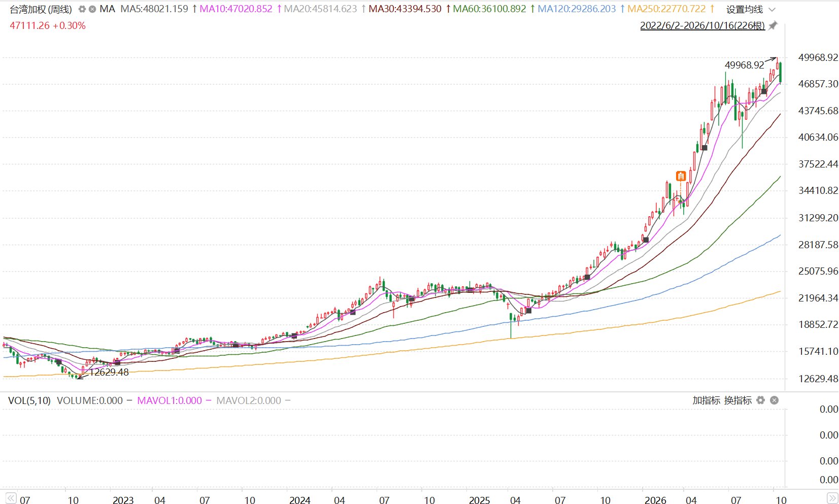Open MA indicator settings gear
839x504 pixels.
pos(82,9)
